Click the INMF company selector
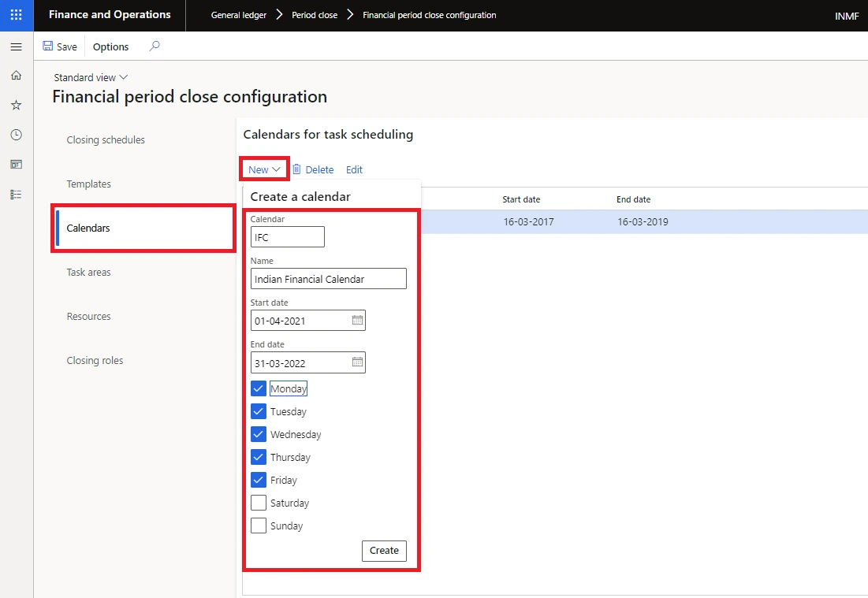 point(847,16)
